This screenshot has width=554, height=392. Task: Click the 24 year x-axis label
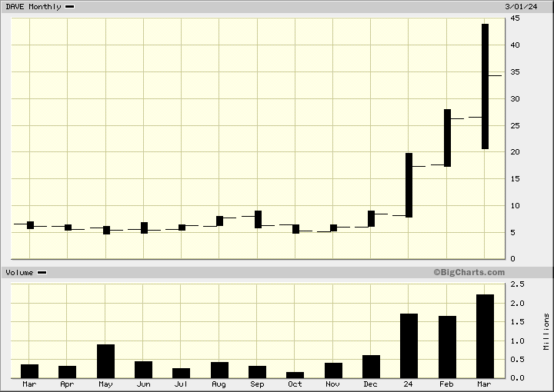pos(408,384)
